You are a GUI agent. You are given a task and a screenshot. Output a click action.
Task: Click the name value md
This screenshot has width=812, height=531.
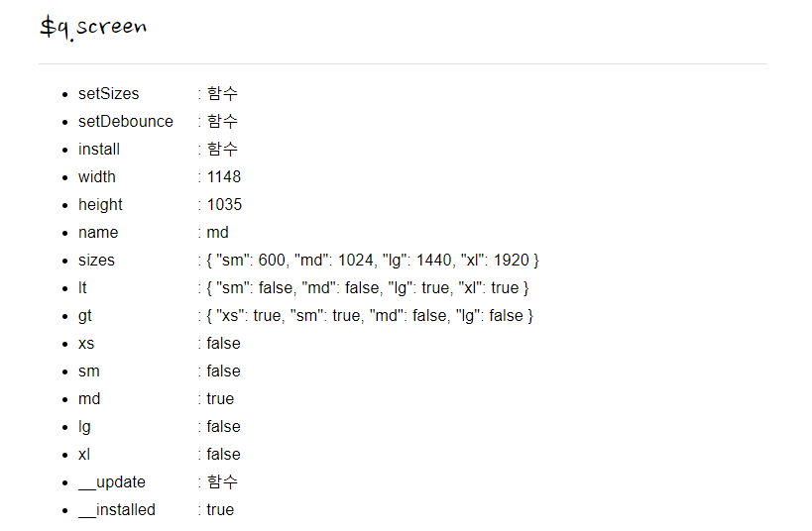click(217, 233)
